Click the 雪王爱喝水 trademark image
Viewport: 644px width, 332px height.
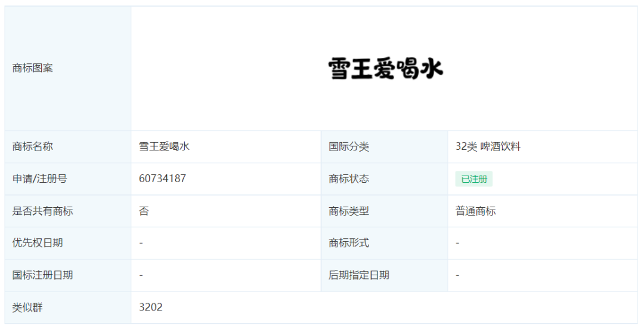coord(385,68)
